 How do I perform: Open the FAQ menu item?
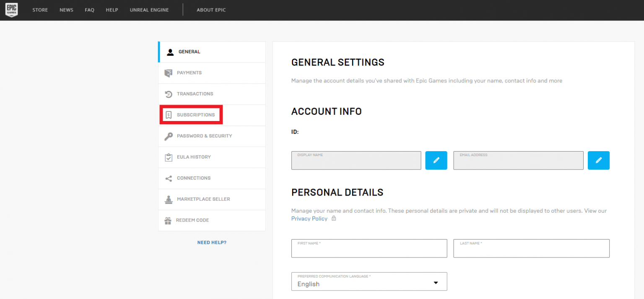(x=89, y=10)
